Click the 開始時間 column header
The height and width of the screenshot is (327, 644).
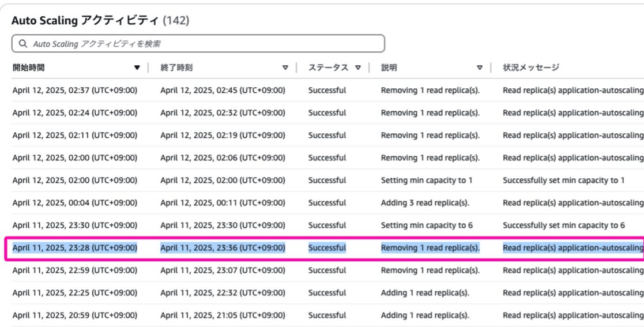(28, 67)
